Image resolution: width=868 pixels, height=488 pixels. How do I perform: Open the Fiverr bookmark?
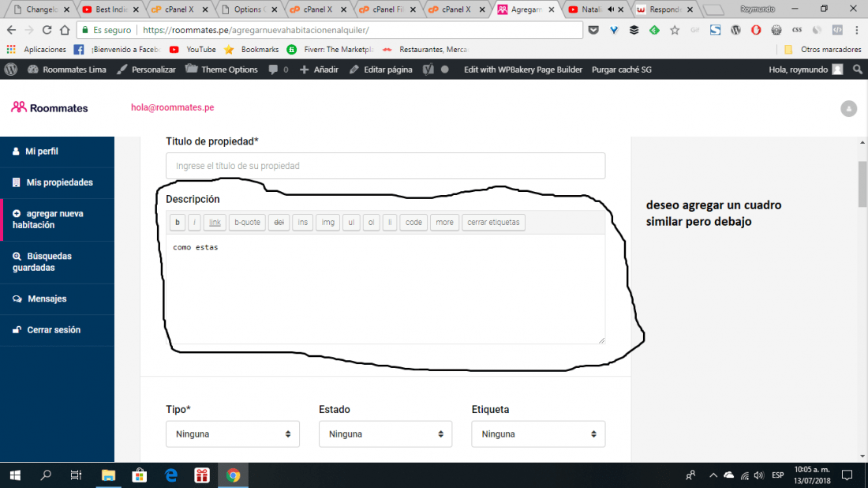[330, 49]
